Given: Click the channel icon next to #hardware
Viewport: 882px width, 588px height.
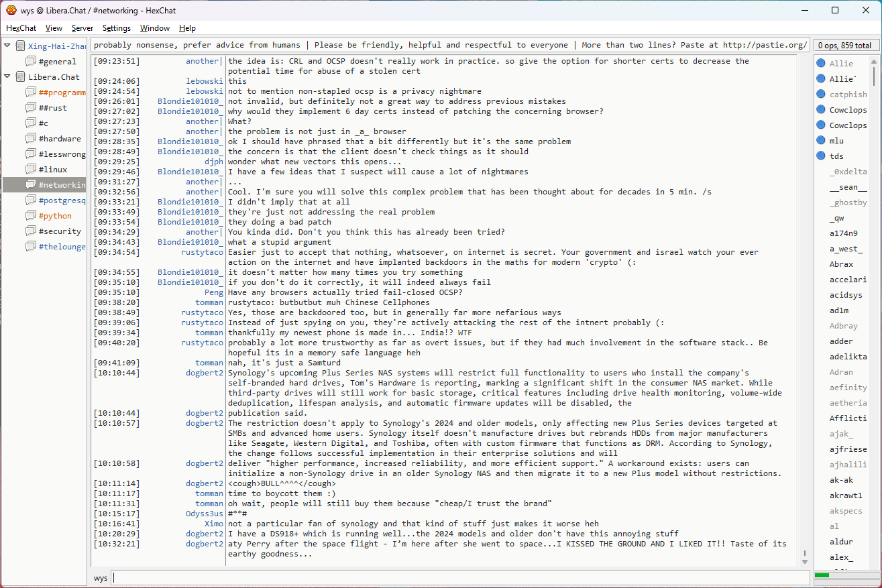Looking at the screenshot, I should tap(31, 138).
